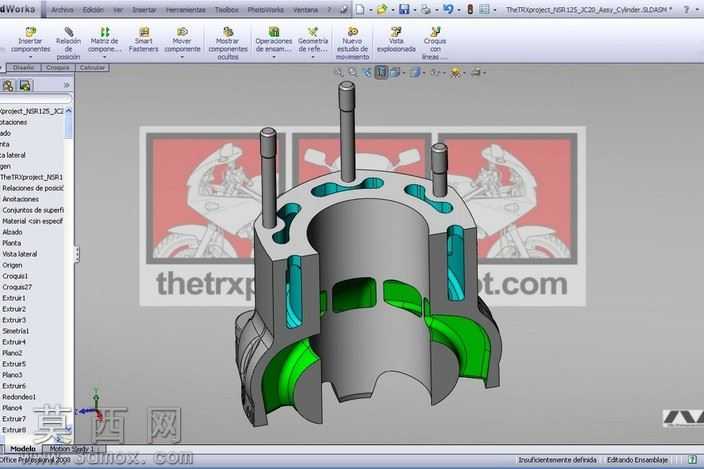Switch to the Motion Study 1 tab
Image resolution: width=704 pixels, height=469 pixels.
pyautogui.click(x=72, y=449)
